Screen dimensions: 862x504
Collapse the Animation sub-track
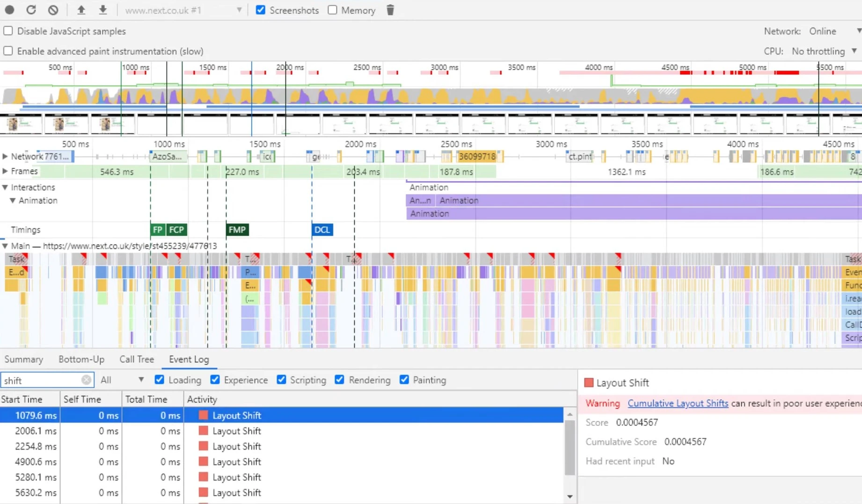[13, 200]
